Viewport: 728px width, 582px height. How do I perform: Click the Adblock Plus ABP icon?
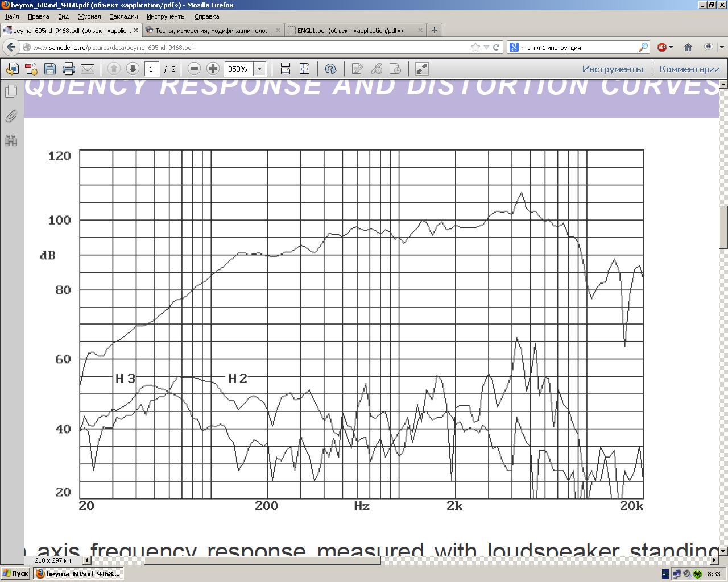click(662, 47)
